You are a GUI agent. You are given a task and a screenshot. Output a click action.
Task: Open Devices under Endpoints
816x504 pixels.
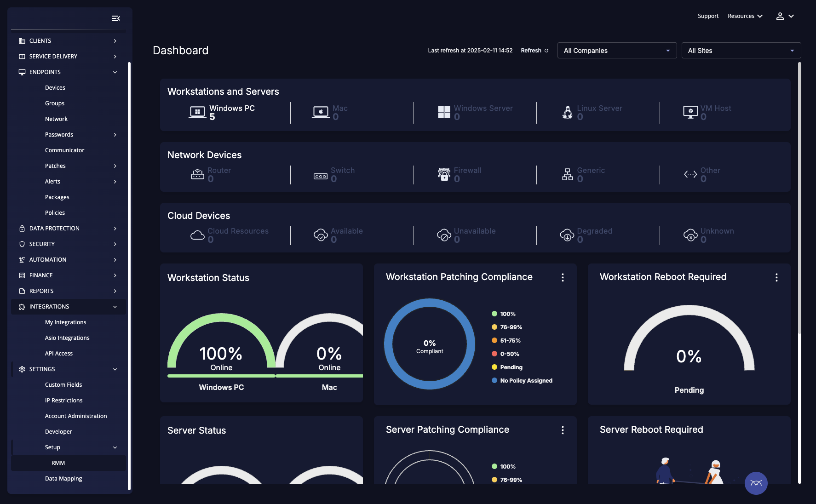(x=55, y=88)
